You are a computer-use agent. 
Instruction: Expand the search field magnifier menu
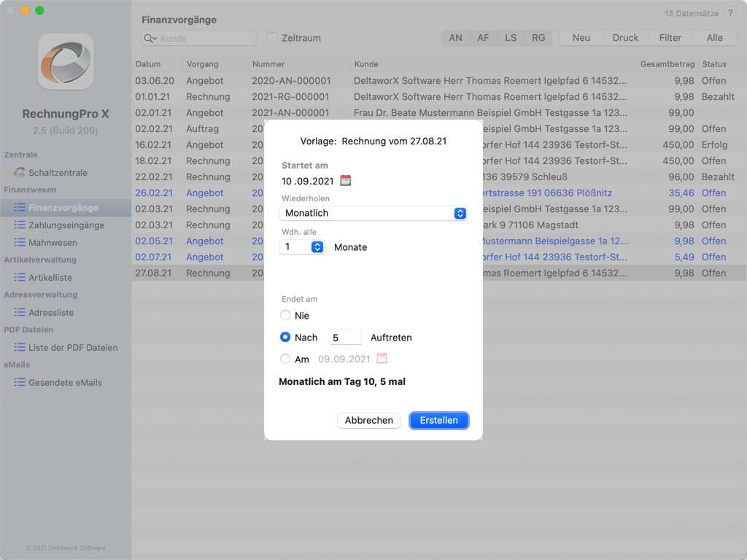150,39
